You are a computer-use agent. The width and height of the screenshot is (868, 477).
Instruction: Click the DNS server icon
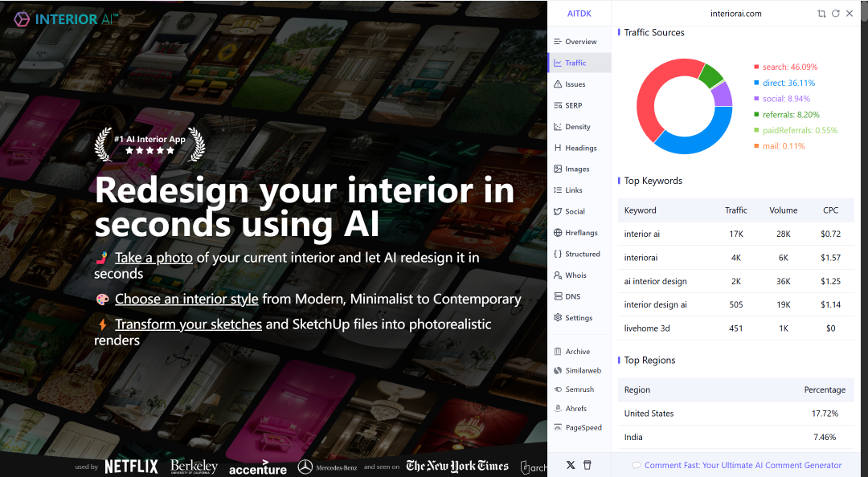(558, 296)
